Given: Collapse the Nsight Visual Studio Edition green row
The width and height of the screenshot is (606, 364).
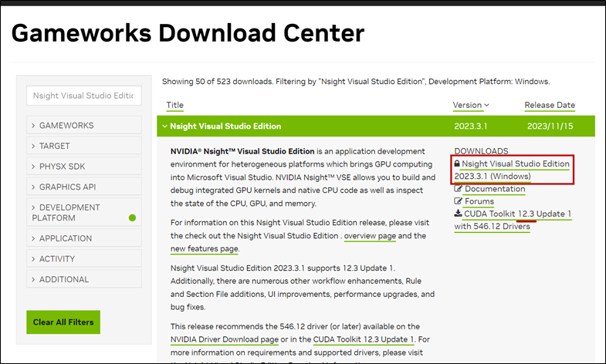Looking at the screenshot, I should [x=376, y=126].
